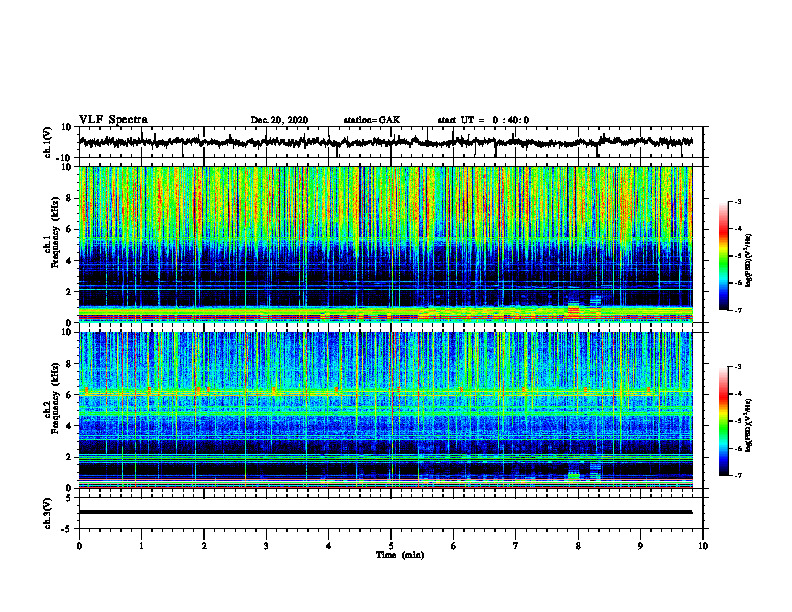
Task: Click the "4" kHz tick on ch.1 frequency axis
Action: point(69,261)
